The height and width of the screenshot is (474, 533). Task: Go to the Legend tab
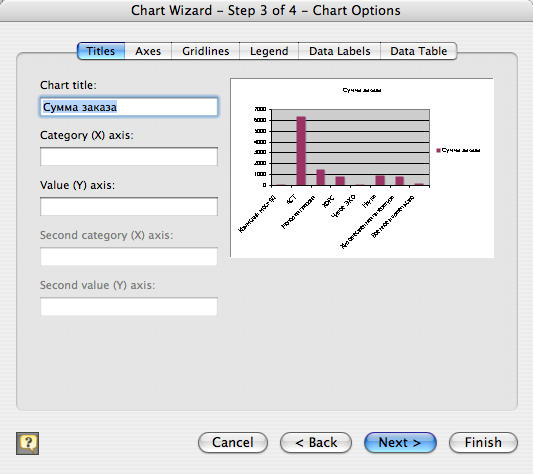pos(269,51)
